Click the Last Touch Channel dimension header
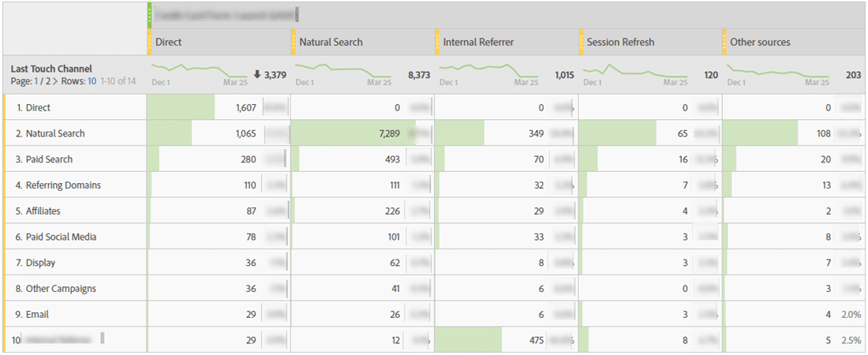Screen dimensions: 868x355 point(51,69)
